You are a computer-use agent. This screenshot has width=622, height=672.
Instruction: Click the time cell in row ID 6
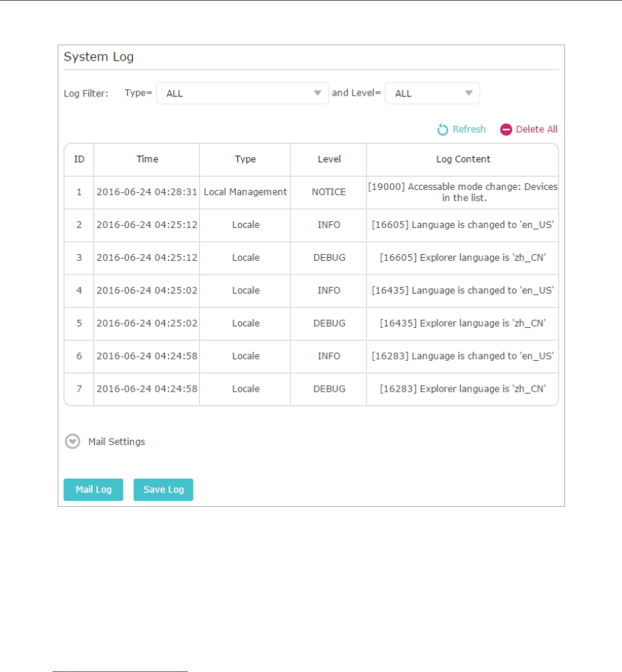tap(147, 356)
